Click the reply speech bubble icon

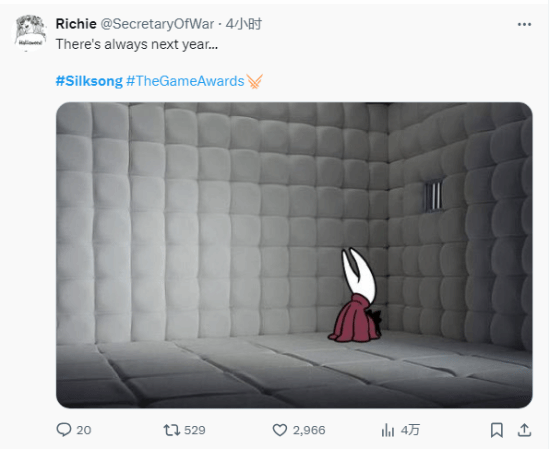click(63, 429)
